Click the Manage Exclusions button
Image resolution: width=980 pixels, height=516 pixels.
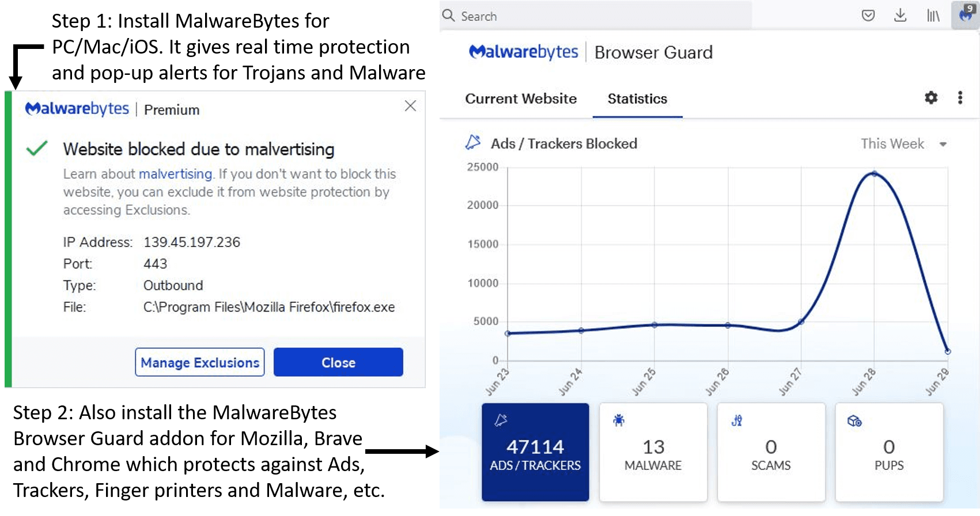pos(200,362)
